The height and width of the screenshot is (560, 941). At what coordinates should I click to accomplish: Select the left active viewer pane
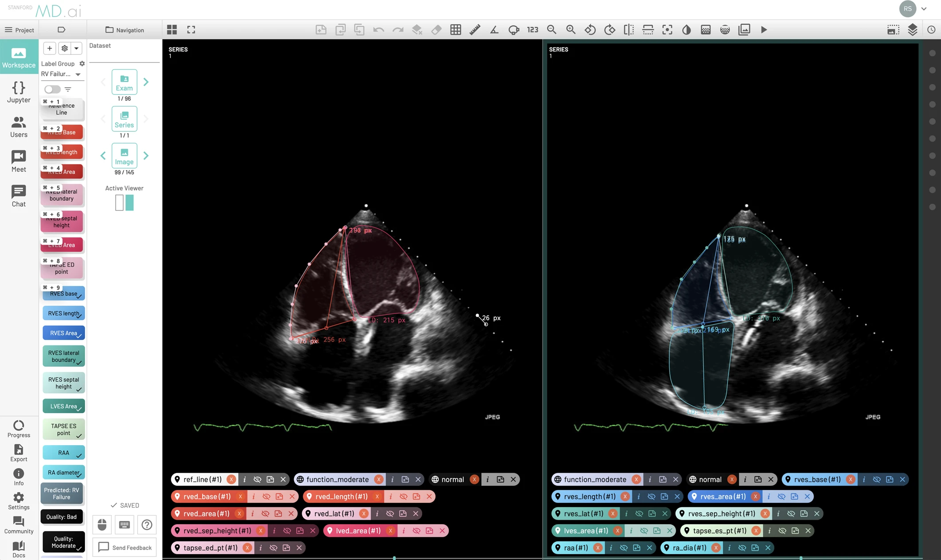[119, 203]
